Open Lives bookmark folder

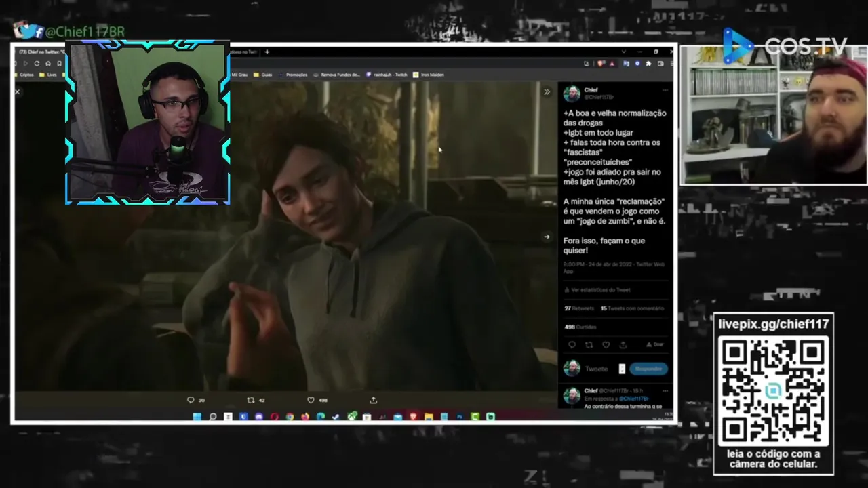[x=48, y=75]
